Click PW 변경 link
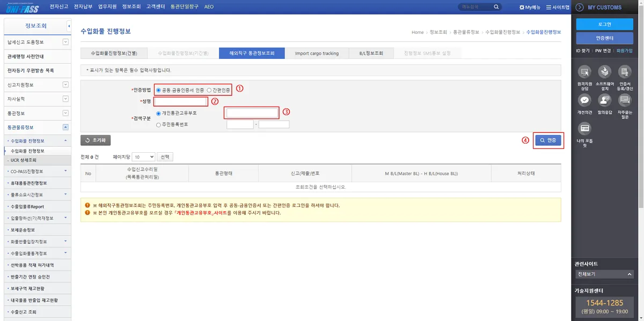Viewport: 644px width, 321px height. (603, 50)
